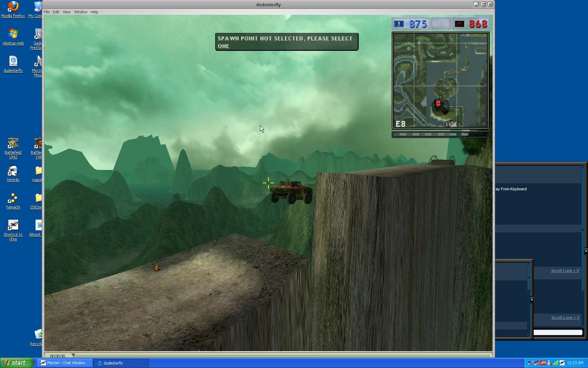Click the round timer in score bar
The image size is (588, 368).
[x=441, y=24]
